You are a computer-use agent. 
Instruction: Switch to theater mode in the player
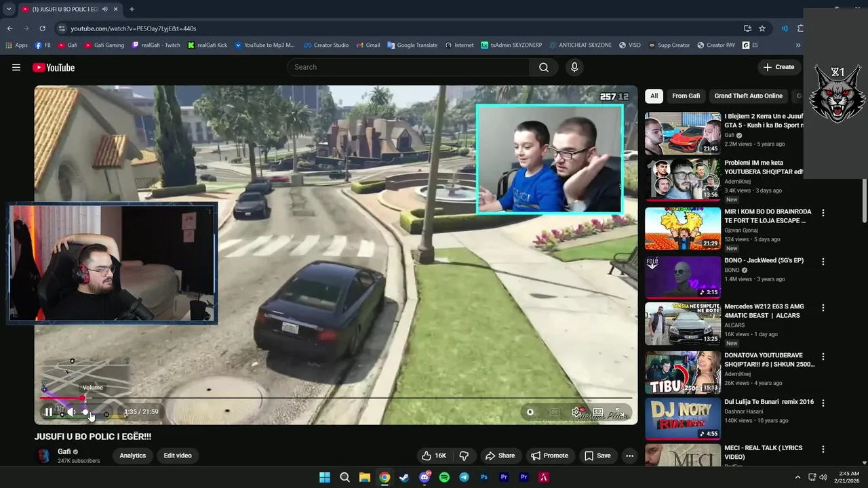tap(598, 411)
